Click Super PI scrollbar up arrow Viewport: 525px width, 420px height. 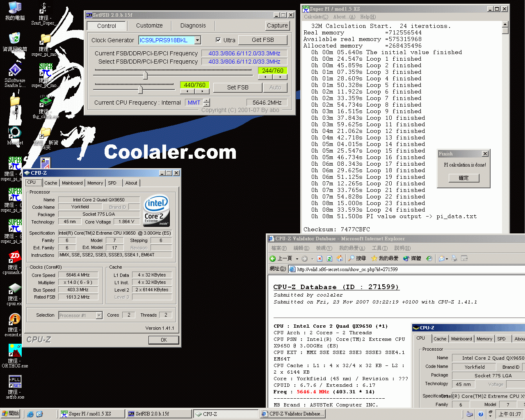coord(505,24)
